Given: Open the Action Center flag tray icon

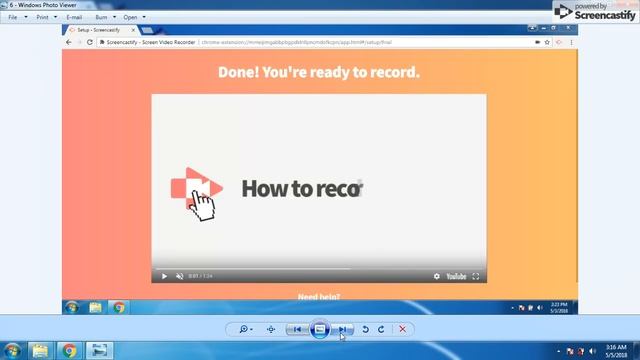Looking at the screenshot, I should tap(570, 351).
